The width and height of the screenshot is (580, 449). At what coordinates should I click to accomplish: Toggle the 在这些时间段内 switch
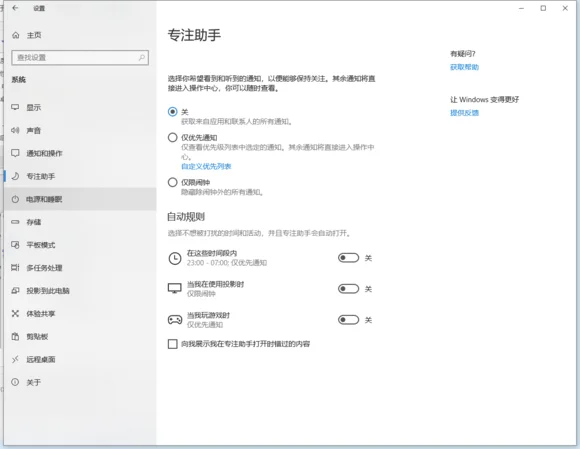point(348,258)
